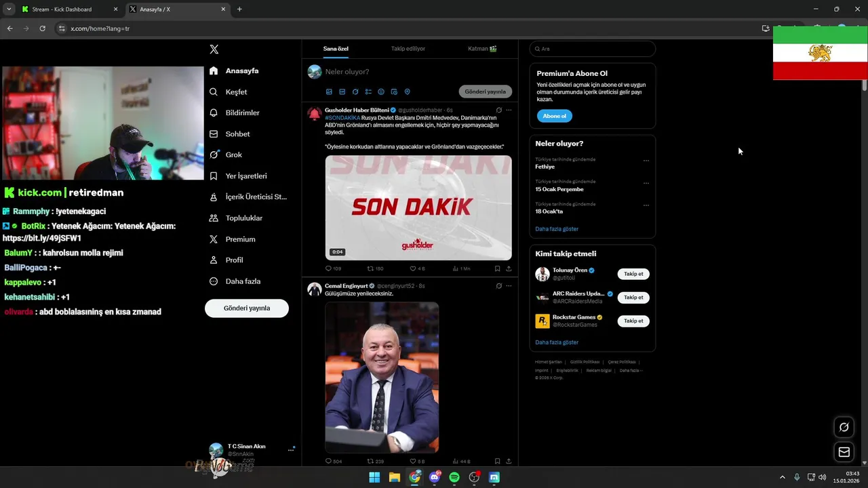Open account menu for T C Sinan Akın
This screenshot has height=488, width=868.
pos(291,449)
